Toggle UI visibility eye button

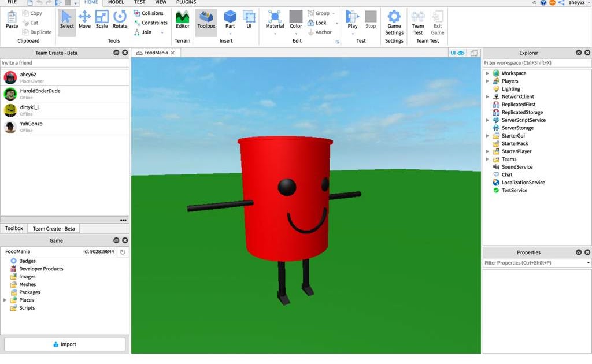tap(457, 53)
